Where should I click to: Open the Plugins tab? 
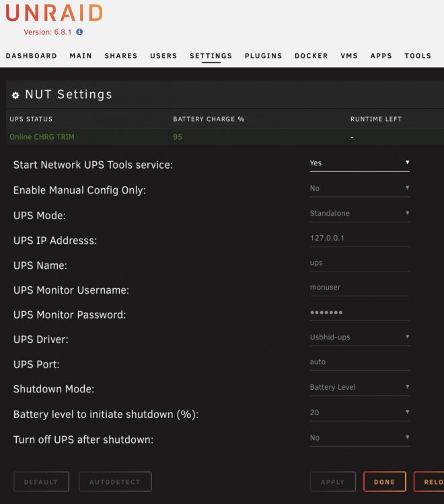click(263, 56)
